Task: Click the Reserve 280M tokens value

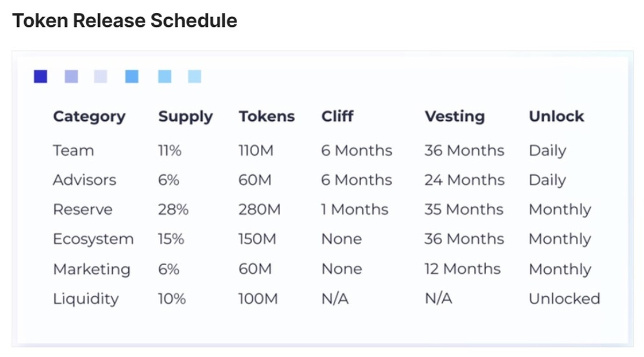Action: (x=259, y=209)
